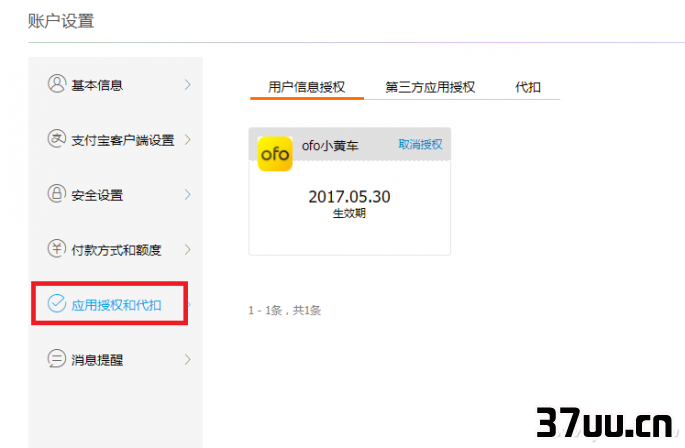Click the 基本信息 person icon
Screen dimensions: 685x448
[57, 84]
